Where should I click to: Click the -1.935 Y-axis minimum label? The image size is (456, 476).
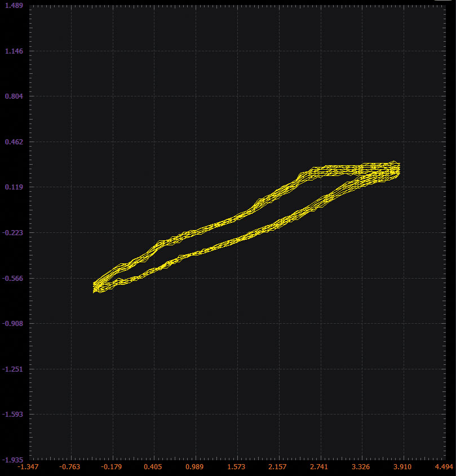pos(12,460)
